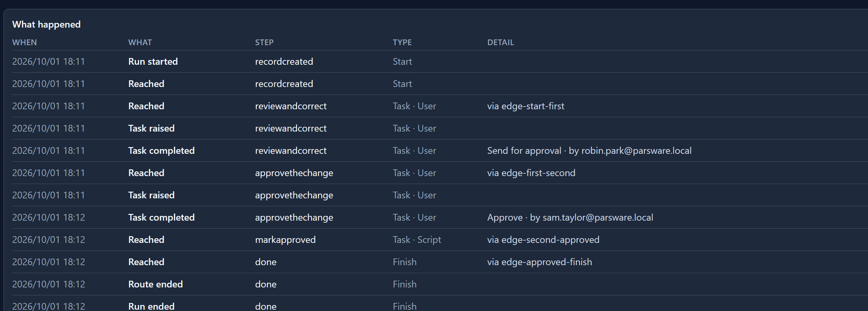Select 'reviewandcorrect' in the via edge-start-first row
Viewport: 868px width, 311px height.
click(291, 106)
